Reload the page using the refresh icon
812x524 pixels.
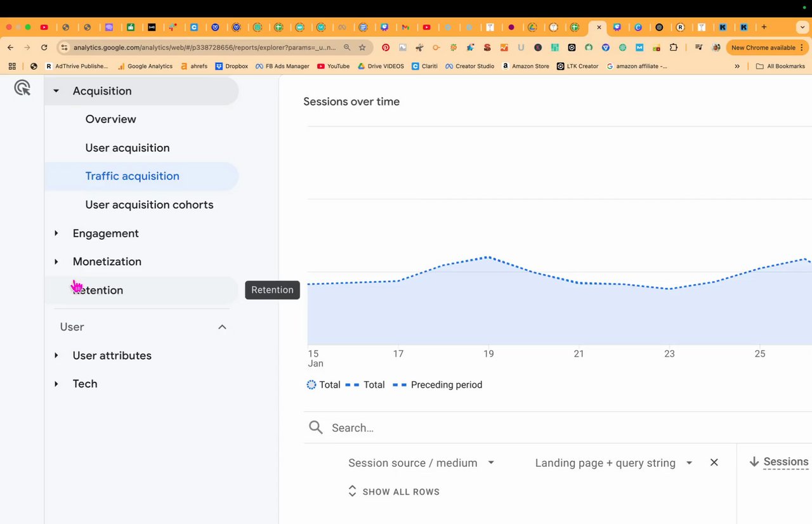[x=44, y=48]
